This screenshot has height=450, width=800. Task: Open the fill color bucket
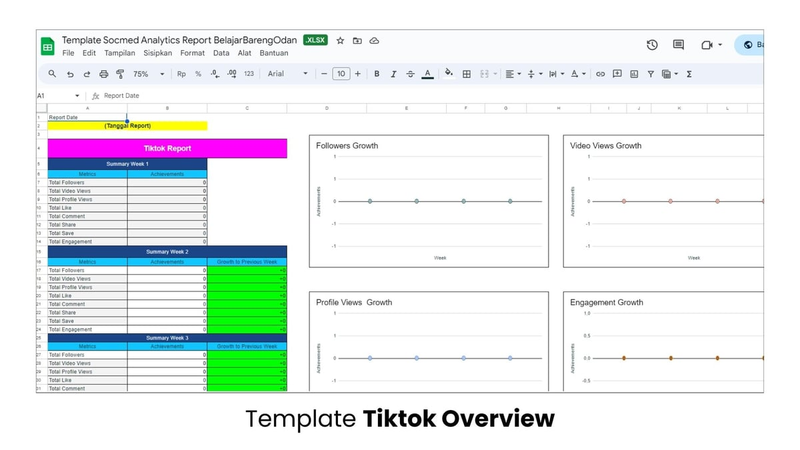(448, 73)
